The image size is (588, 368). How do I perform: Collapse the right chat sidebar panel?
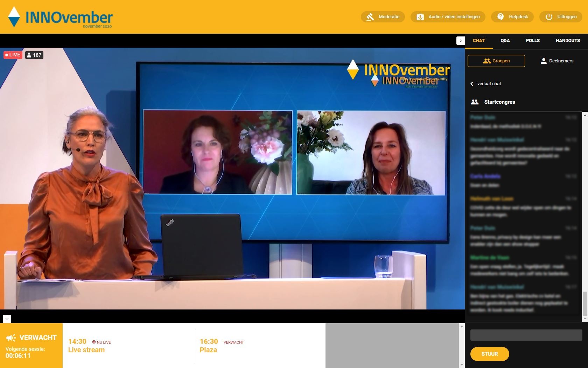(460, 41)
